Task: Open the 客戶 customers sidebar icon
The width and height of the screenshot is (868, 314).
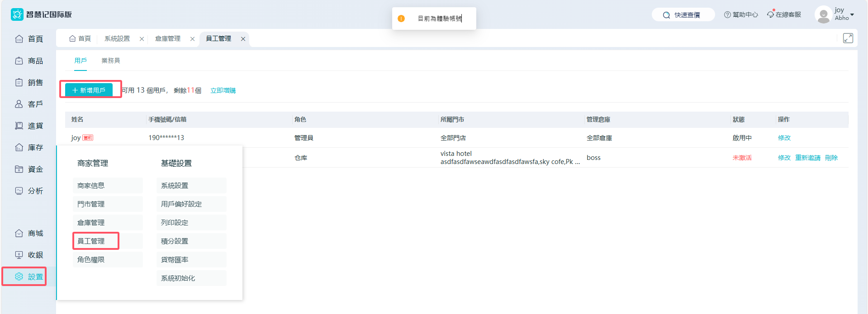Action: tap(19, 104)
